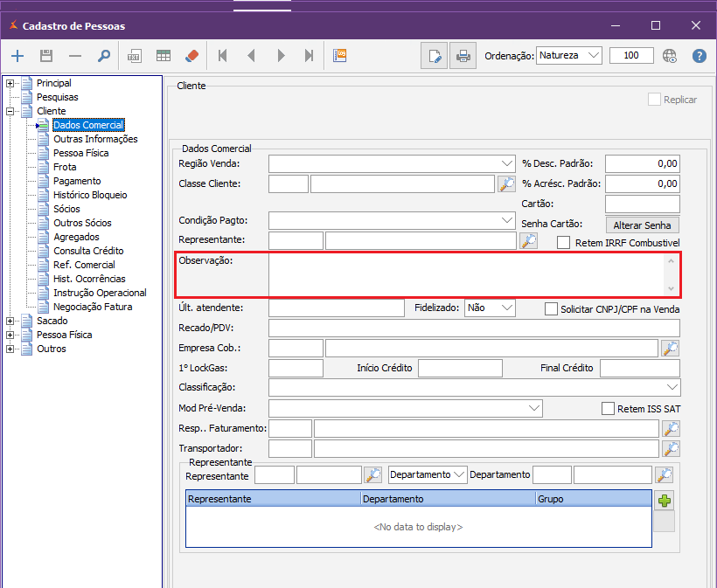Click the Alterar Senha button

click(x=642, y=225)
